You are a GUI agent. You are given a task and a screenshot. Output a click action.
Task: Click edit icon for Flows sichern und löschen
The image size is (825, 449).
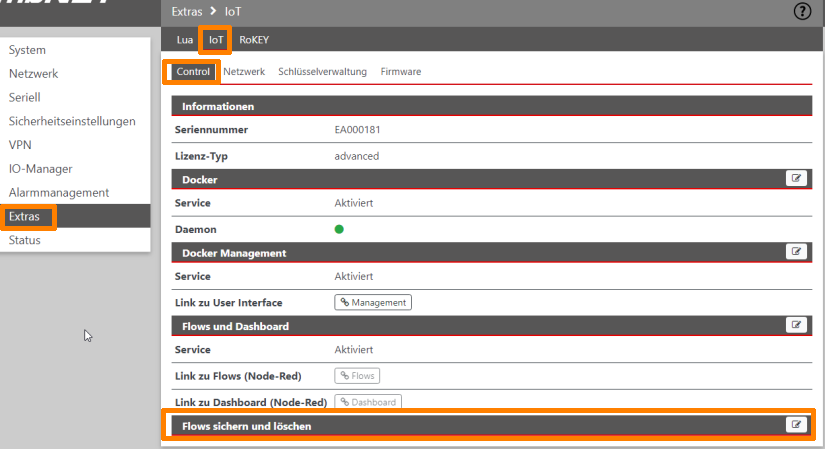point(796,425)
